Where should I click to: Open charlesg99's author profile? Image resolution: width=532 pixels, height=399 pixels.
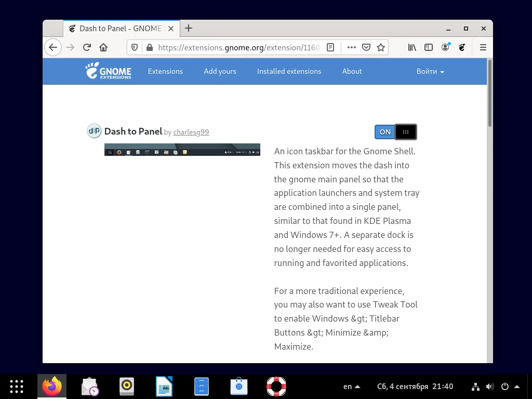click(x=191, y=132)
